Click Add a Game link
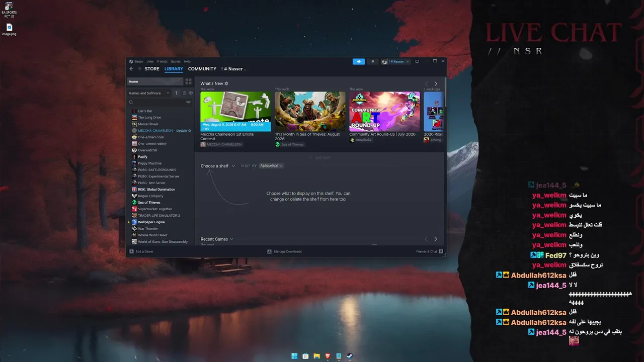 point(144,251)
